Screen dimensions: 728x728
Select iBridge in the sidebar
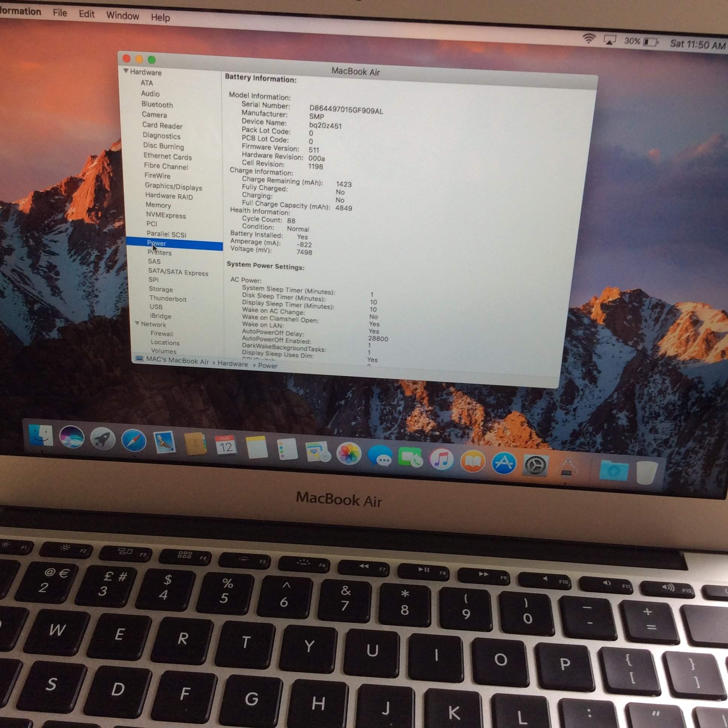[x=161, y=316]
